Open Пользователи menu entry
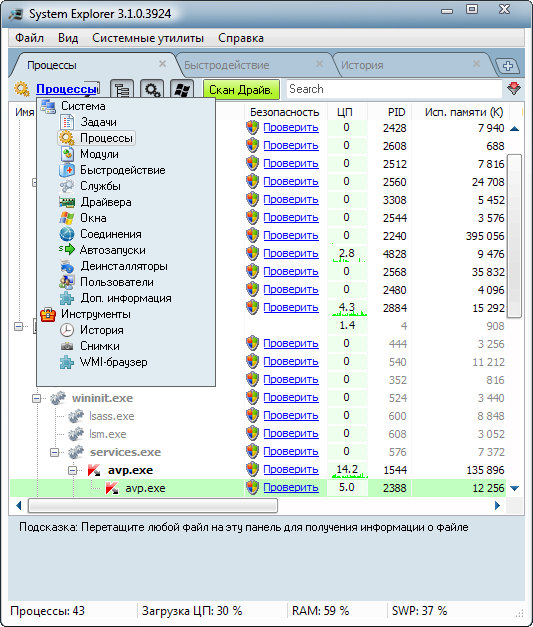Viewport: 533px width, 627px height. 117,282
